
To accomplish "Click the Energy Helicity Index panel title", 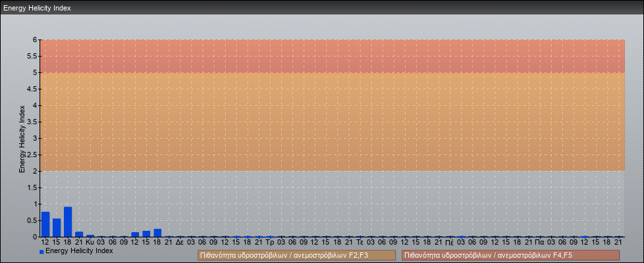I will coord(37,8).
